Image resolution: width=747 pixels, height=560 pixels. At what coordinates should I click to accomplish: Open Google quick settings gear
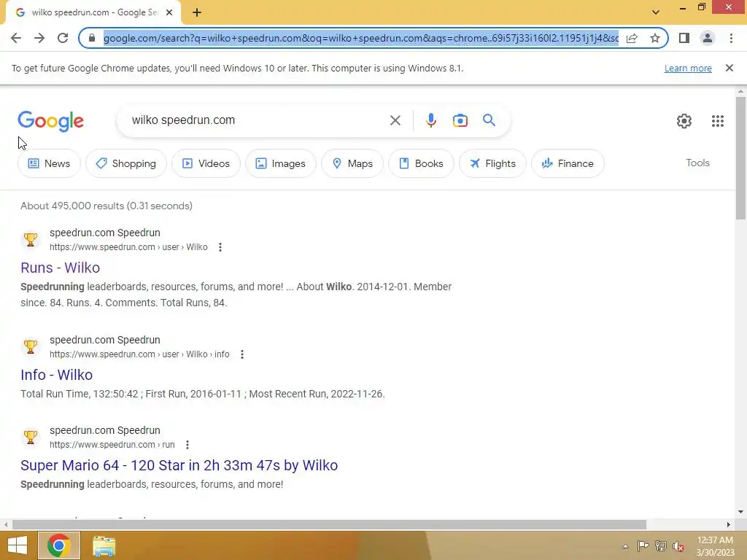click(x=684, y=121)
